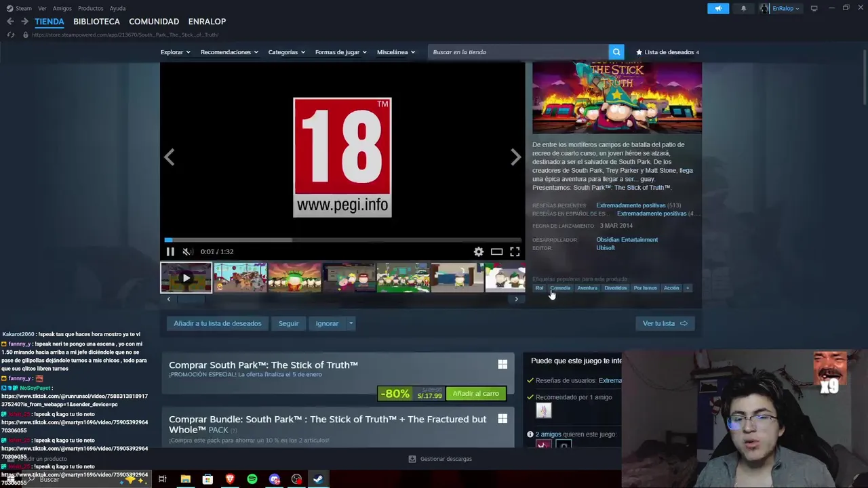Open Microsoft Store from the taskbar

click(x=208, y=479)
